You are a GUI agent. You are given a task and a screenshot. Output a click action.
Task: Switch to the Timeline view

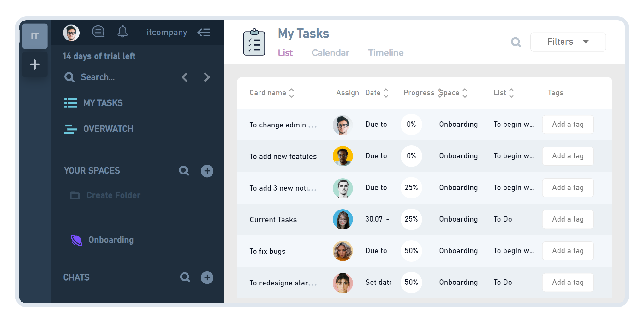(x=385, y=52)
